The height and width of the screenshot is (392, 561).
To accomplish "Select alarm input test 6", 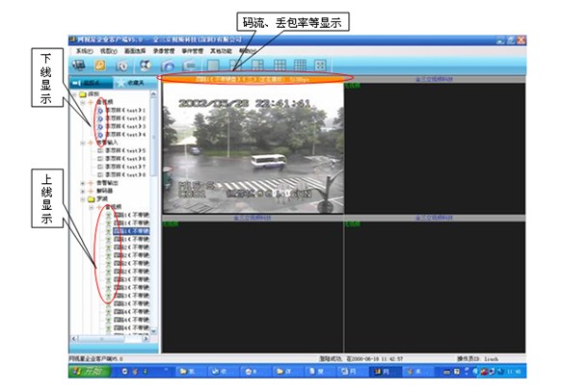I will pyautogui.click(x=125, y=159).
